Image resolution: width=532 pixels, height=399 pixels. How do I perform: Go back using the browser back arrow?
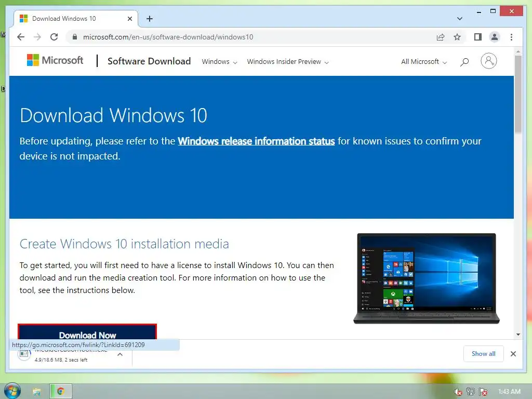coord(21,37)
